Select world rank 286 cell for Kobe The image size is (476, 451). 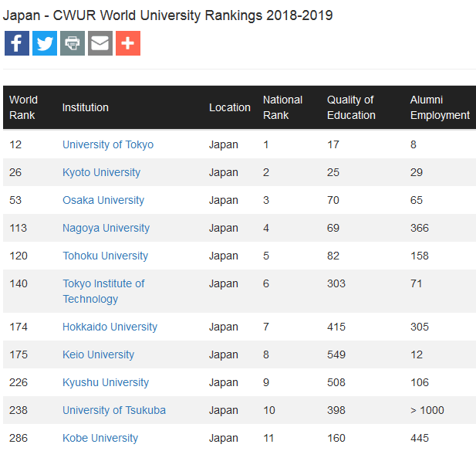19,438
